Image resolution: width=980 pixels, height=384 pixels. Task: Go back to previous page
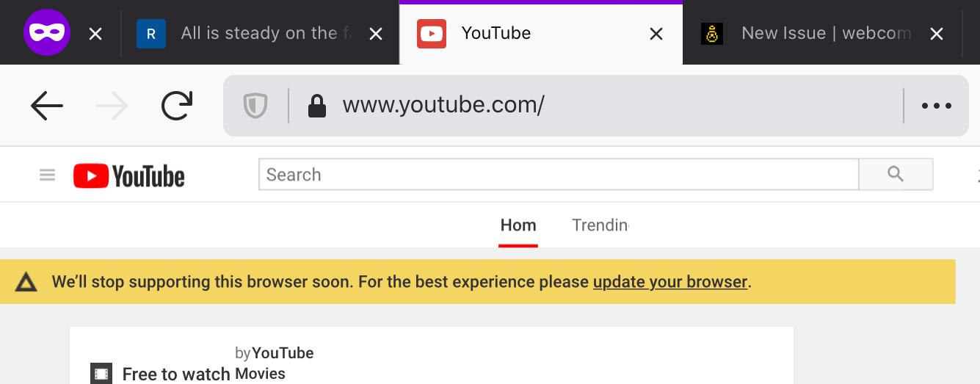point(47,106)
